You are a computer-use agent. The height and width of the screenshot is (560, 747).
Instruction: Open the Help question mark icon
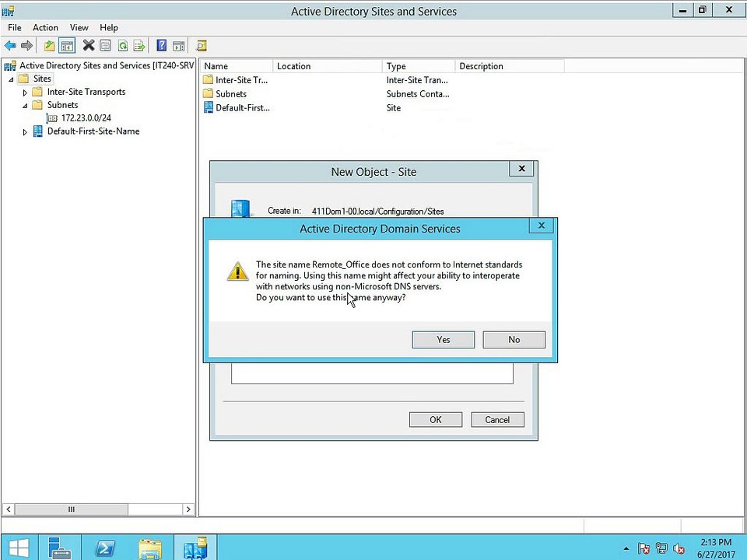coord(162,46)
